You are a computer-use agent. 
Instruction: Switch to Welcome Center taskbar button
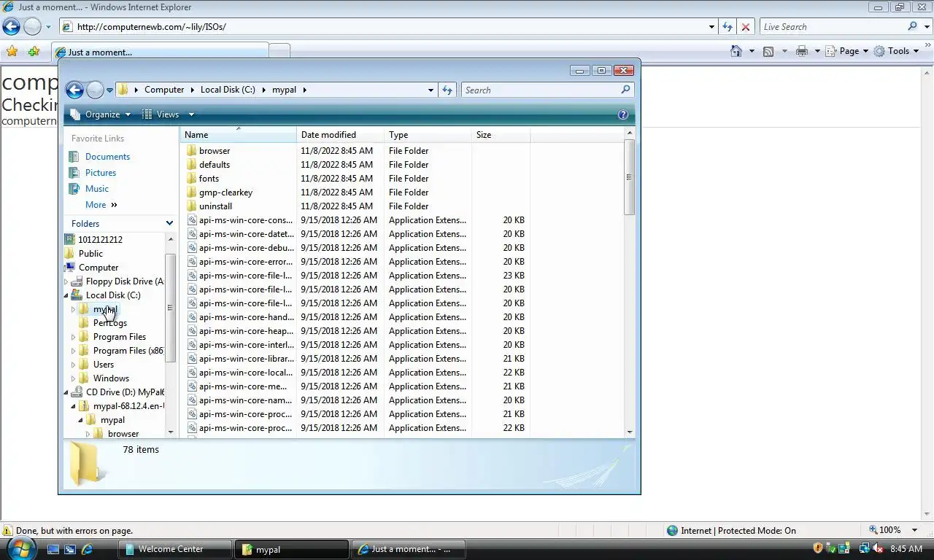[176, 549]
